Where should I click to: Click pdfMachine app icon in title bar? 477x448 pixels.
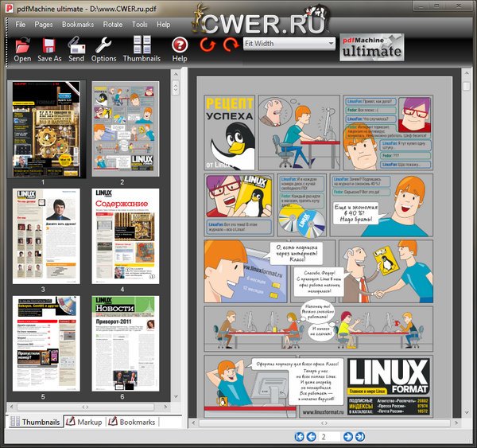point(9,8)
